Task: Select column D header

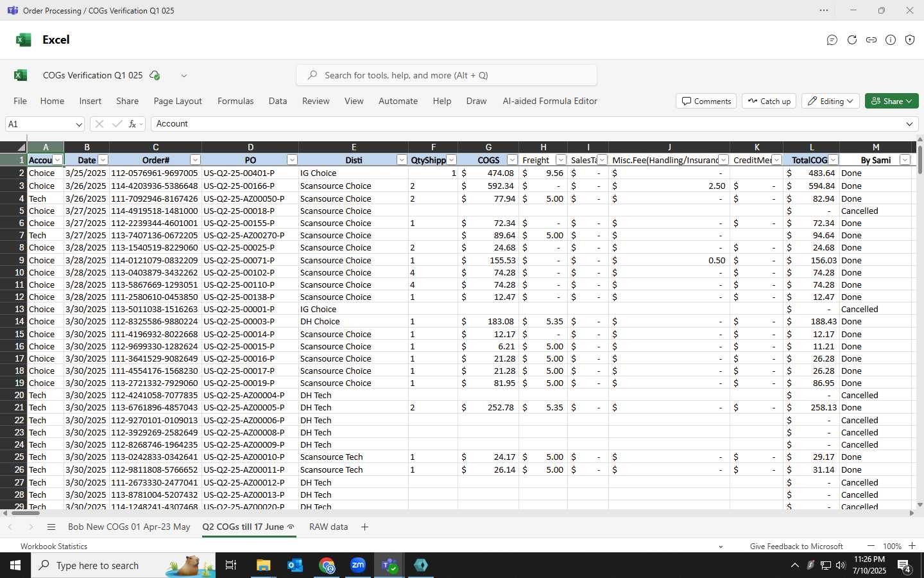Action: [x=250, y=147]
